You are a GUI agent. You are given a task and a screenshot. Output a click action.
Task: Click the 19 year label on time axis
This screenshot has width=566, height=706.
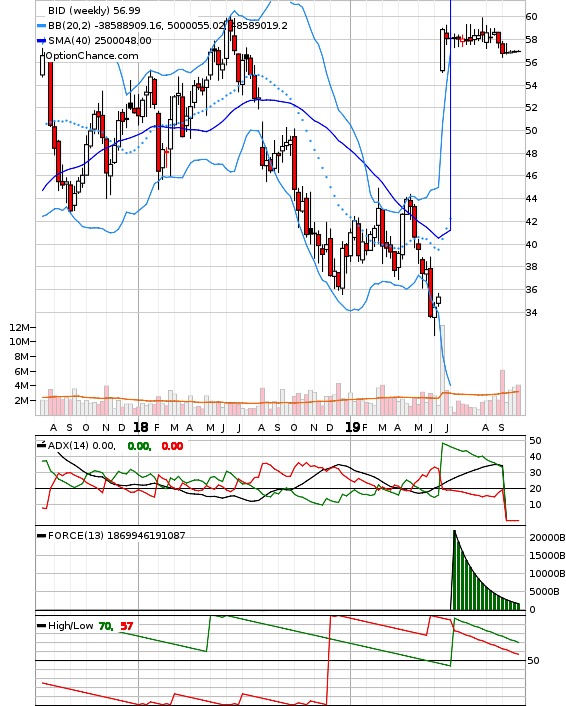(x=353, y=427)
